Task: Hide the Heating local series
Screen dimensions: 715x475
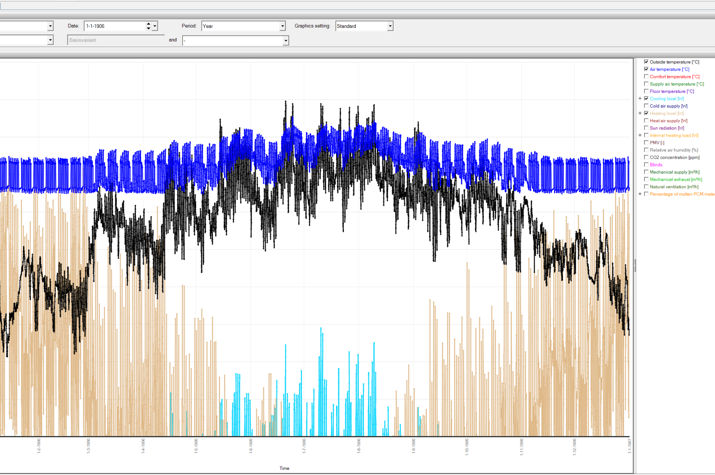Action: [646, 113]
